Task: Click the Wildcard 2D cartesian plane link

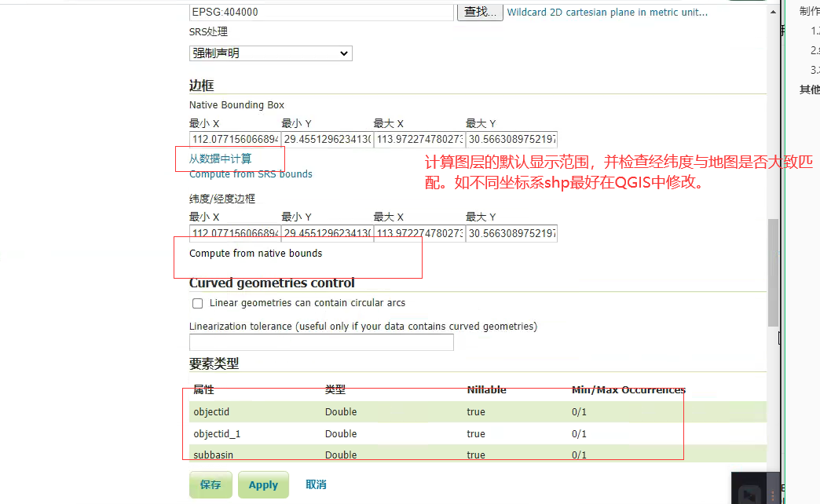Action: click(x=607, y=13)
